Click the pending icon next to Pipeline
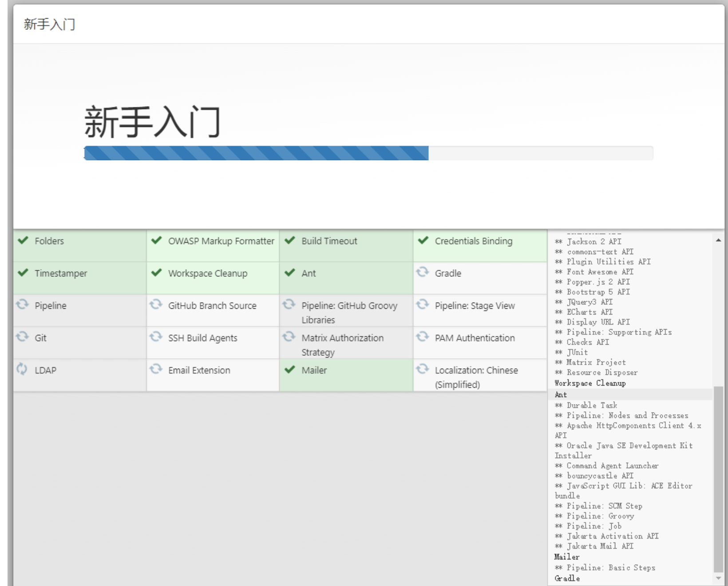Viewport: 728px width, 586px height. coord(22,304)
